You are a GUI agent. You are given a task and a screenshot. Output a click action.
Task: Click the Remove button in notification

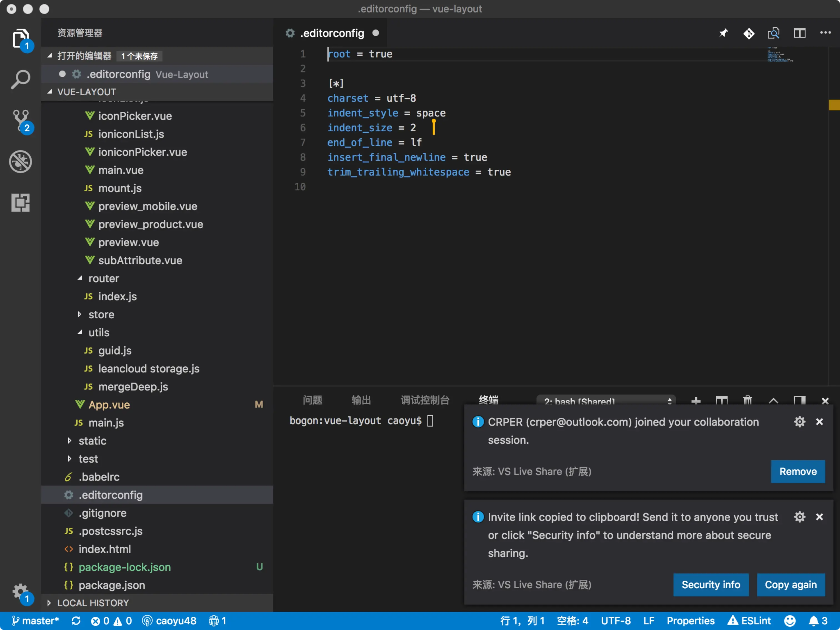coord(798,472)
